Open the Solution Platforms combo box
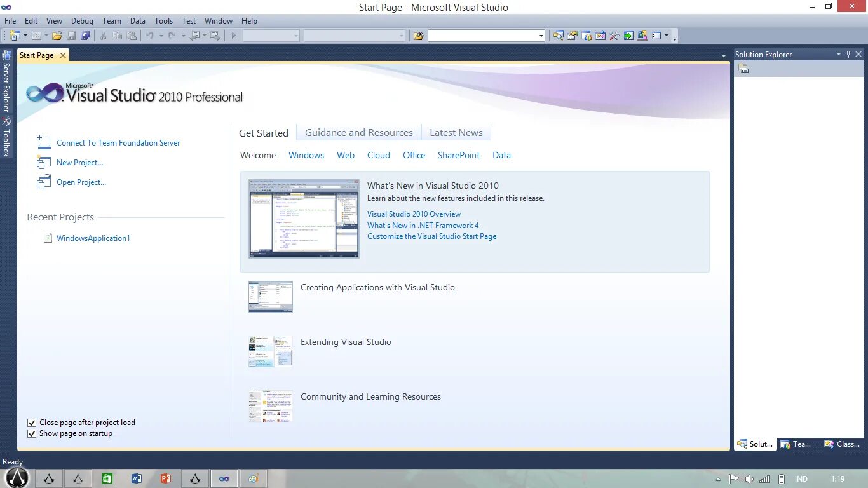The width and height of the screenshot is (868, 488). (355, 36)
